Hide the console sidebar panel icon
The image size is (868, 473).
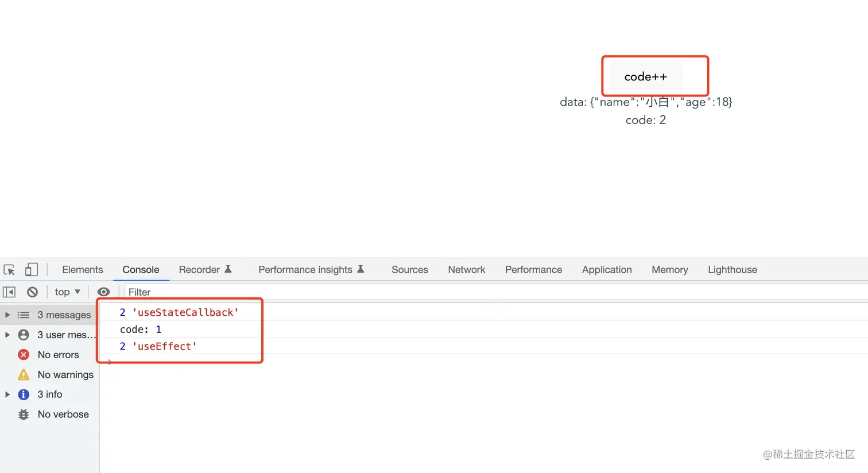[9, 292]
